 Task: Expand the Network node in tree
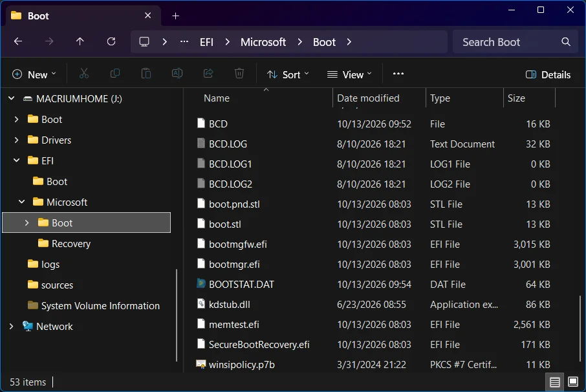11,326
